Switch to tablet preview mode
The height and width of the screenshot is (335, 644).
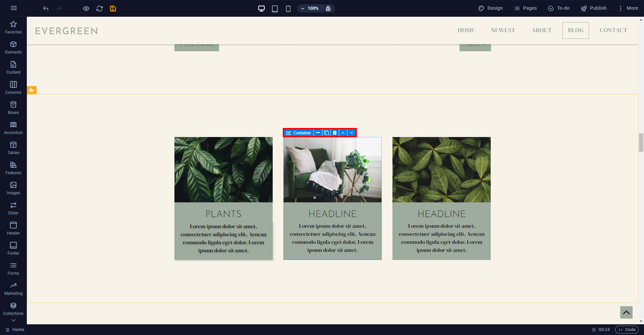pyautogui.click(x=275, y=8)
